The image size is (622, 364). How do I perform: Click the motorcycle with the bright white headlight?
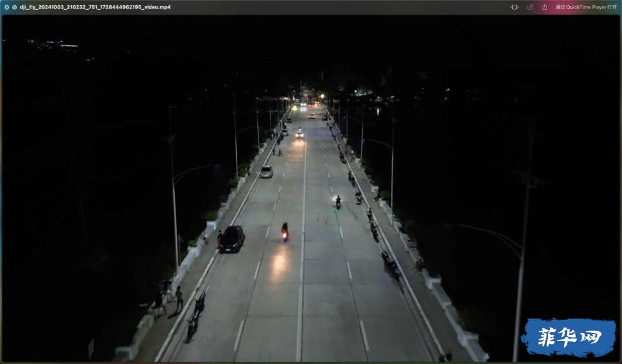pos(337,202)
